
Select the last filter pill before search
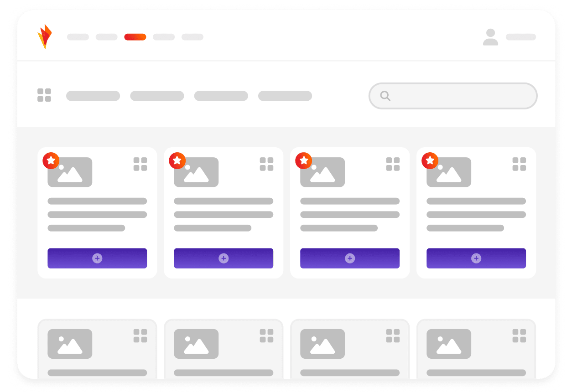[285, 96]
